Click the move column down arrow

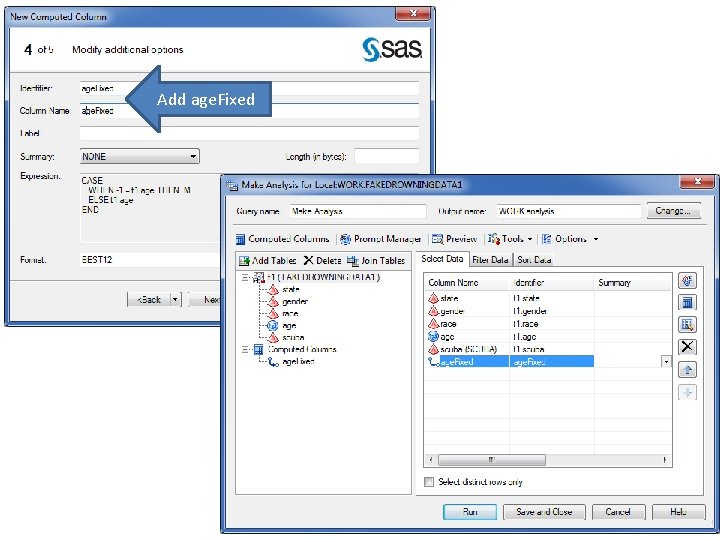click(687, 392)
